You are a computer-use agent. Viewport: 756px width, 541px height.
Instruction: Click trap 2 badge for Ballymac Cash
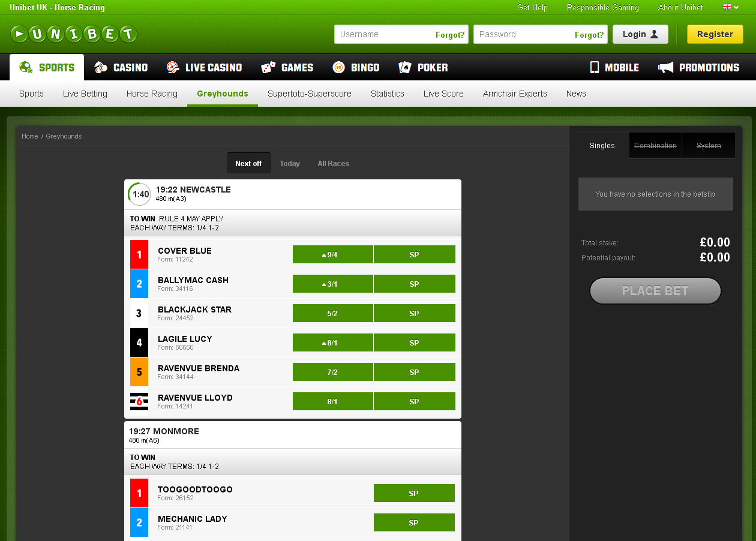139,284
